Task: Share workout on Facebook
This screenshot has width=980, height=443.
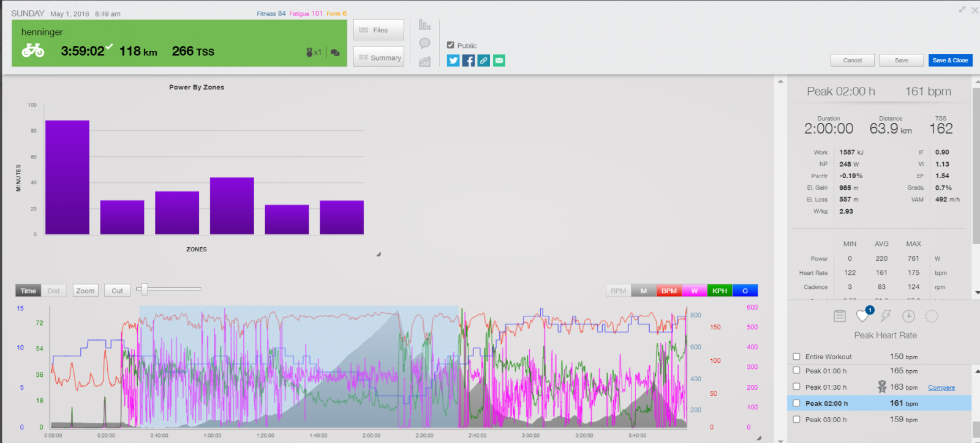Action: pyautogui.click(x=469, y=61)
